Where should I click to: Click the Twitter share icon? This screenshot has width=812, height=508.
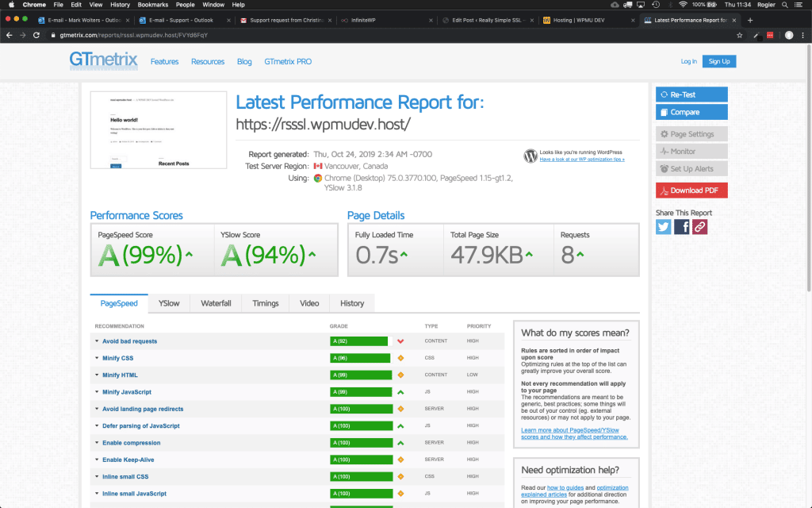(664, 226)
